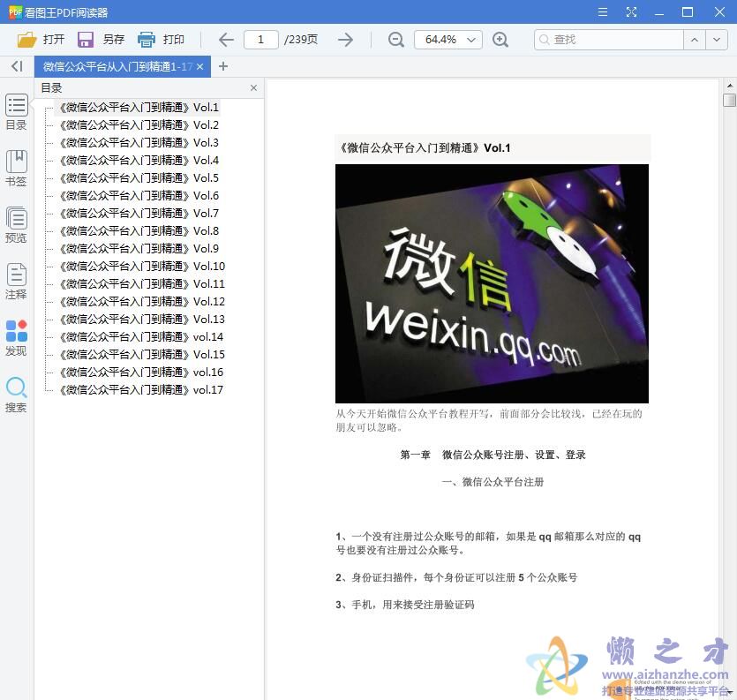Image resolution: width=737 pixels, height=700 pixels.
Task: Add a new tab with plus button
Action: coord(223,66)
